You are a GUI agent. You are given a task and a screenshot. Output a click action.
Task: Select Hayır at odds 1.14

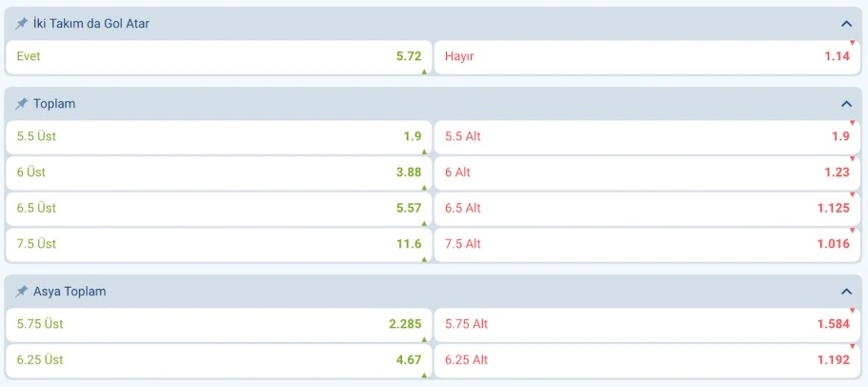tap(647, 57)
